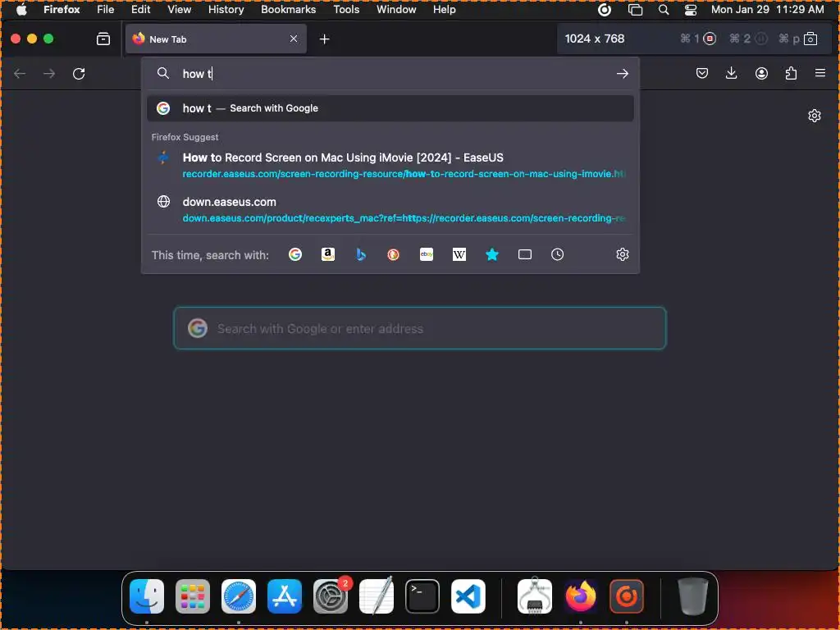Open the History menu
Image resolution: width=840 pixels, height=630 pixels.
coord(226,10)
